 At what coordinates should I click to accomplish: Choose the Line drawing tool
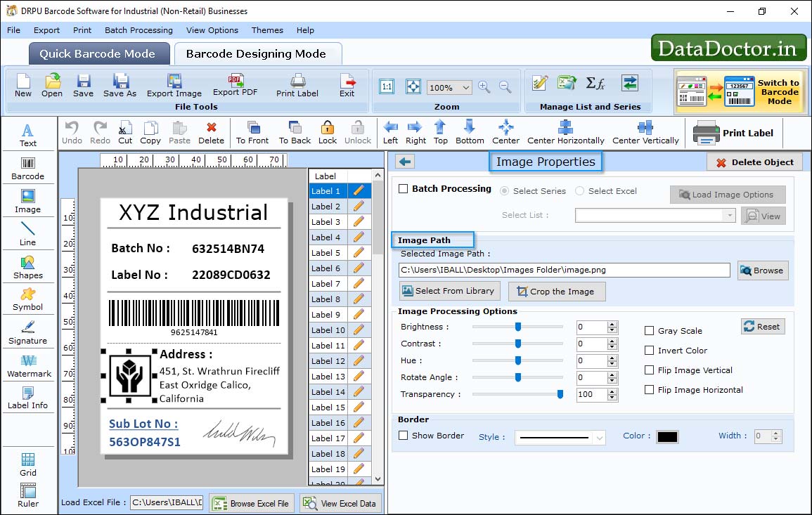pyautogui.click(x=28, y=234)
